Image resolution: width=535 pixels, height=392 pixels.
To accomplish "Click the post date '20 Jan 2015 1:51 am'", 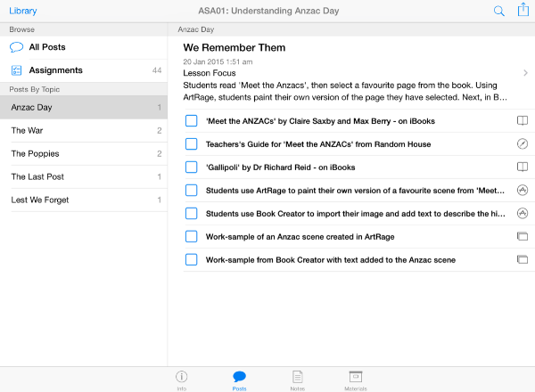I will [218, 61].
